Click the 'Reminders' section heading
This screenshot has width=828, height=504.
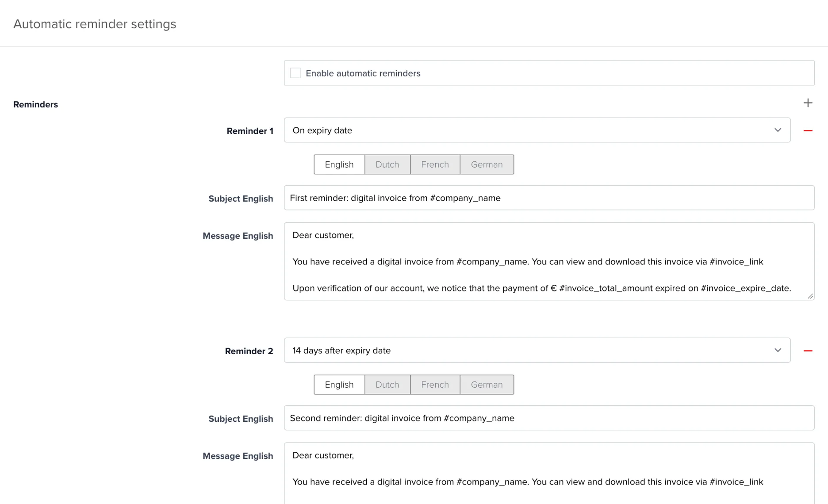click(x=35, y=104)
